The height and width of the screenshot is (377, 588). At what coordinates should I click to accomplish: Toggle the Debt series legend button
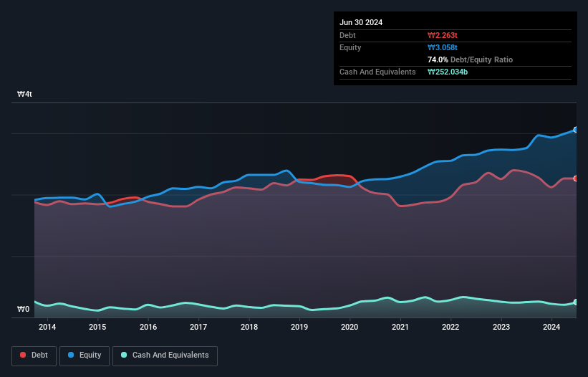(x=34, y=355)
